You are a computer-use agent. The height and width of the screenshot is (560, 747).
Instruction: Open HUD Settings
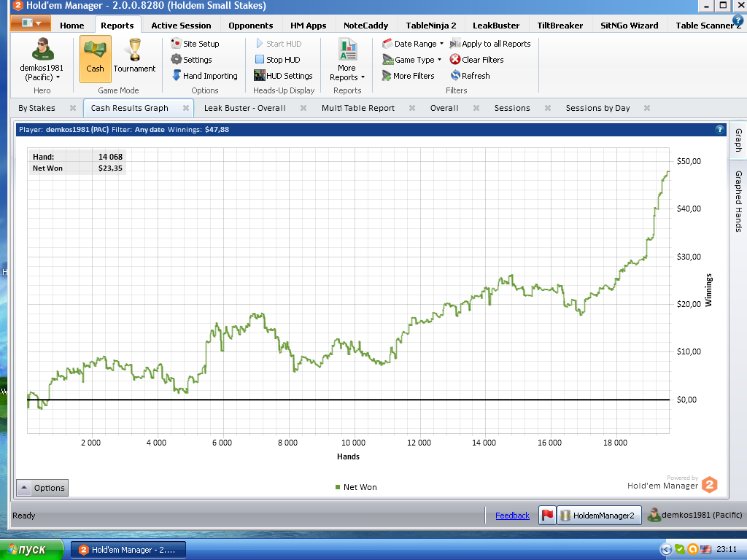[283, 76]
